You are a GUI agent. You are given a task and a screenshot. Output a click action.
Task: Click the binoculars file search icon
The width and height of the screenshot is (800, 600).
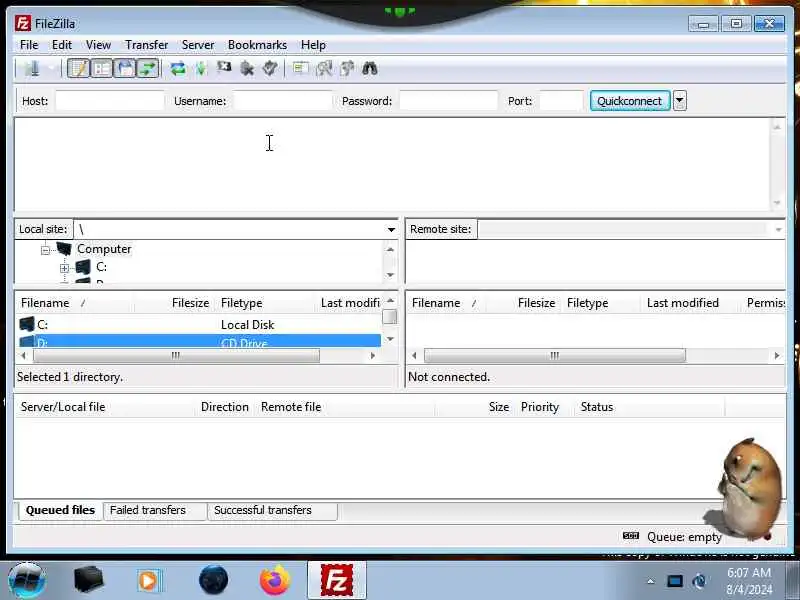370,68
